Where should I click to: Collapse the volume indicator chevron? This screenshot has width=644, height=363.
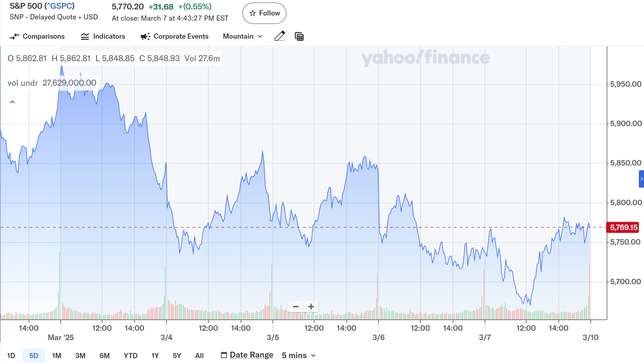point(12,102)
